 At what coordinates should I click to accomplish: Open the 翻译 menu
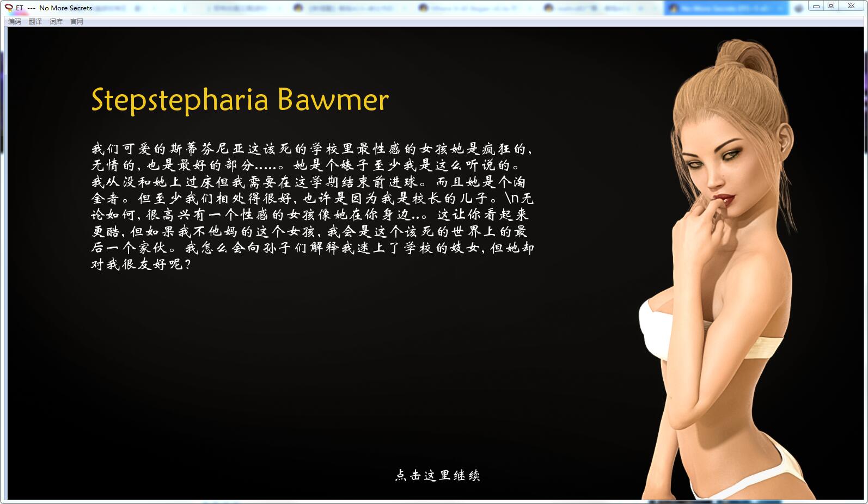(x=35, y=21)
